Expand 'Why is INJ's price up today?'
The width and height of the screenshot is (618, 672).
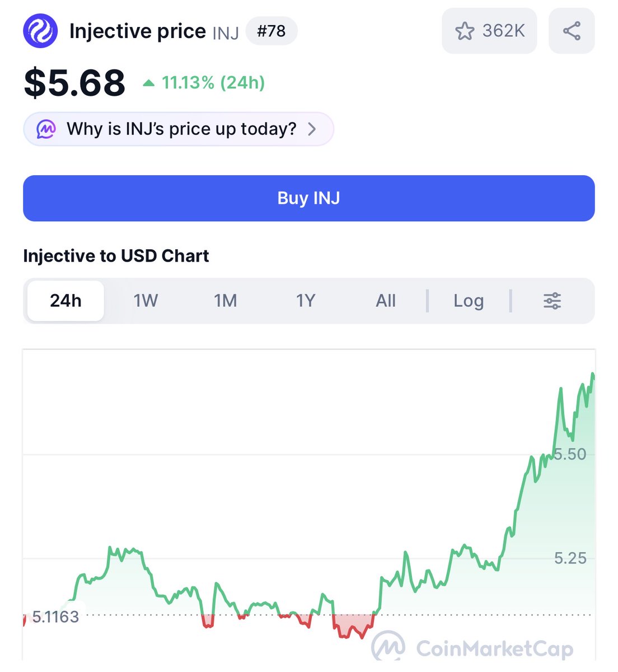(179, 129)
